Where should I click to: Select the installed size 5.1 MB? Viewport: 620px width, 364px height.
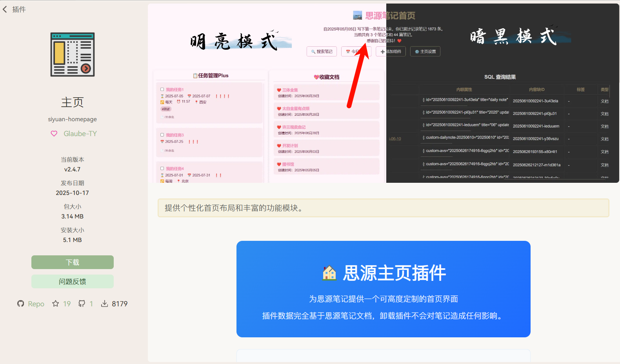tap(73, 240)
